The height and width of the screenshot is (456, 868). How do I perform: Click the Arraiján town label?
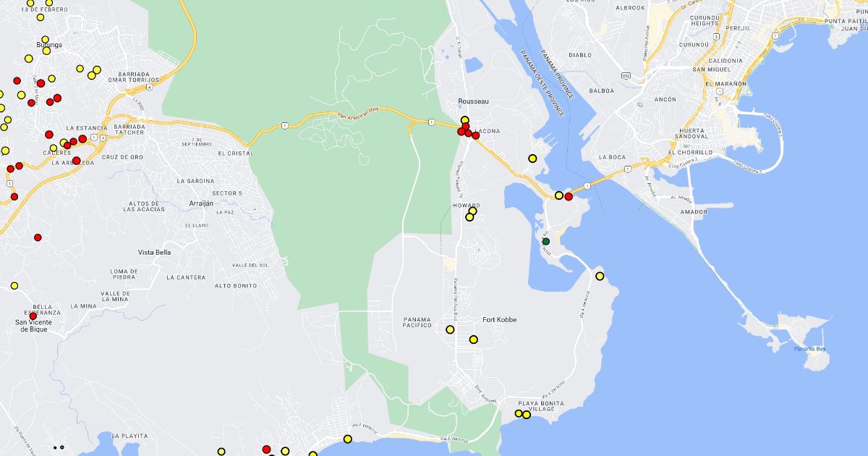pos(201,204)
